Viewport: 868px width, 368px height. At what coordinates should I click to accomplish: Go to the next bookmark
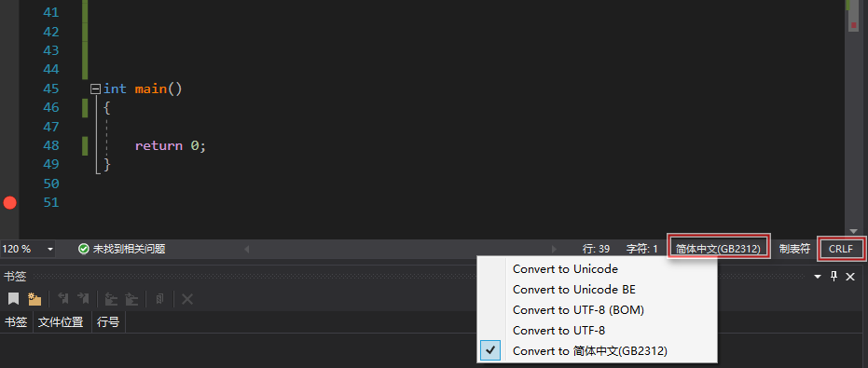tap(84, 299)
